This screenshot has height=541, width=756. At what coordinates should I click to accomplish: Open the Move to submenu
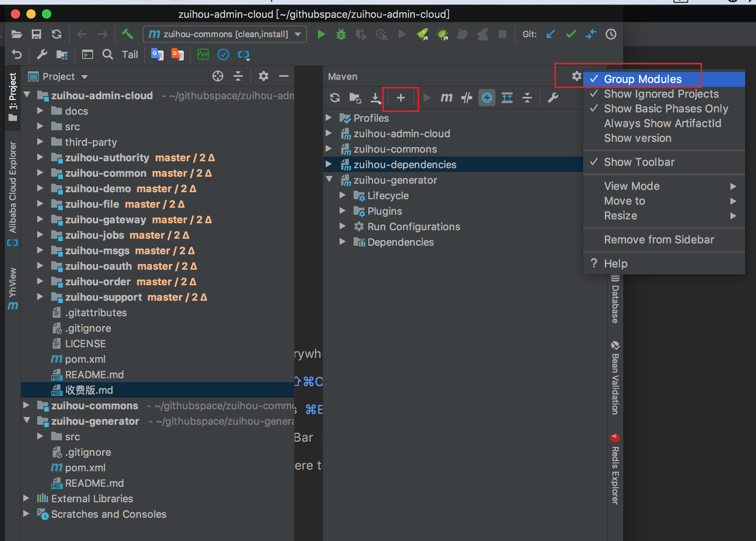(x=664, y=201)
